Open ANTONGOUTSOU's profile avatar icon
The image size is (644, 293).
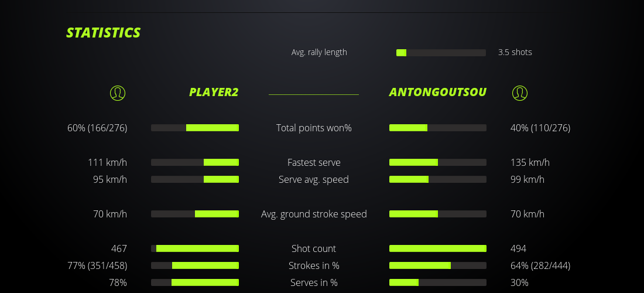click(x=519, y=93)
